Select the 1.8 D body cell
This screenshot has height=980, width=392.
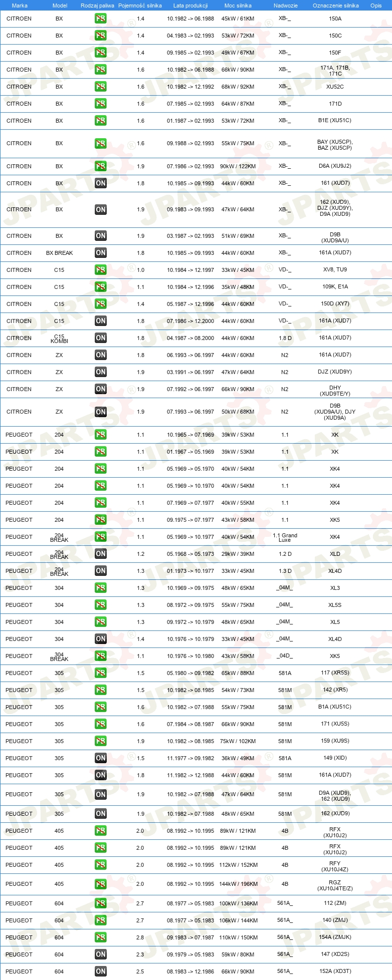pos(285,338)
